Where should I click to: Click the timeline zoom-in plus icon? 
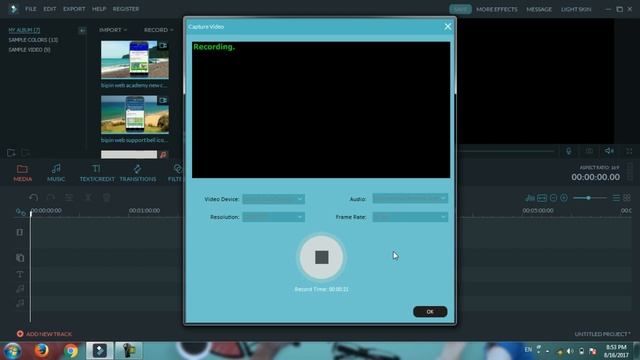tap(564, 198)
